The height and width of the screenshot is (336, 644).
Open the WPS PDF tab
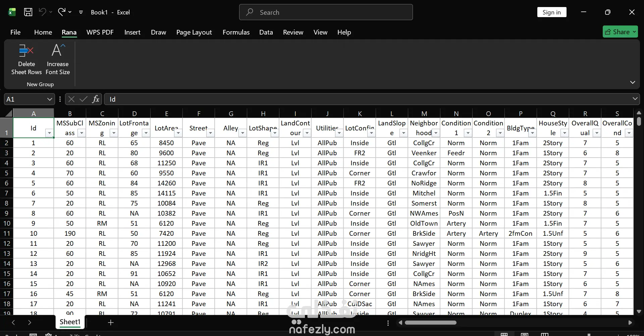pos(100,32)
